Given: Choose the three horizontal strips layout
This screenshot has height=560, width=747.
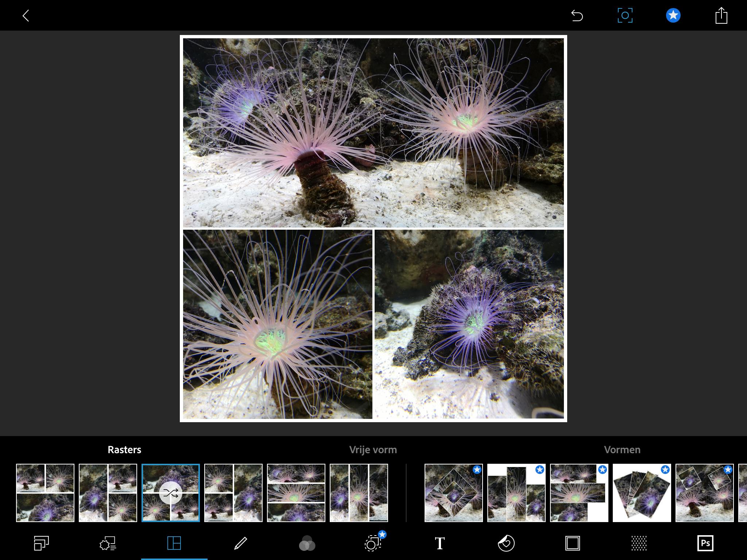Looking at the screenshot, I should coord(296,493).
